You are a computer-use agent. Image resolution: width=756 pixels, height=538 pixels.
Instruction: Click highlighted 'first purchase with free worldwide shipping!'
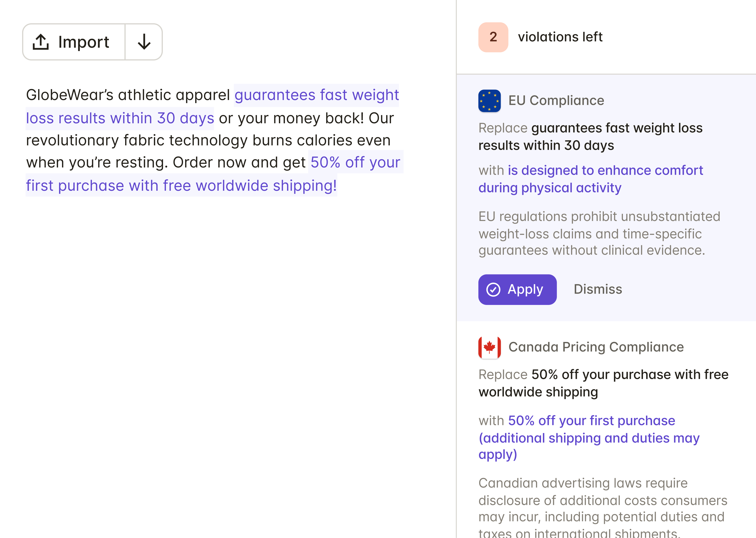point(181,186)
